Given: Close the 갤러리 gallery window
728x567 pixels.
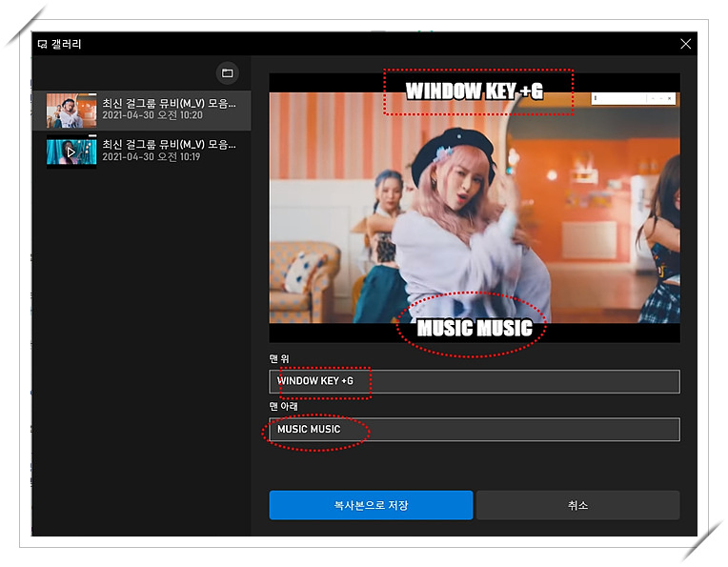Looking at the screenshot, I should tap(685, 44).
